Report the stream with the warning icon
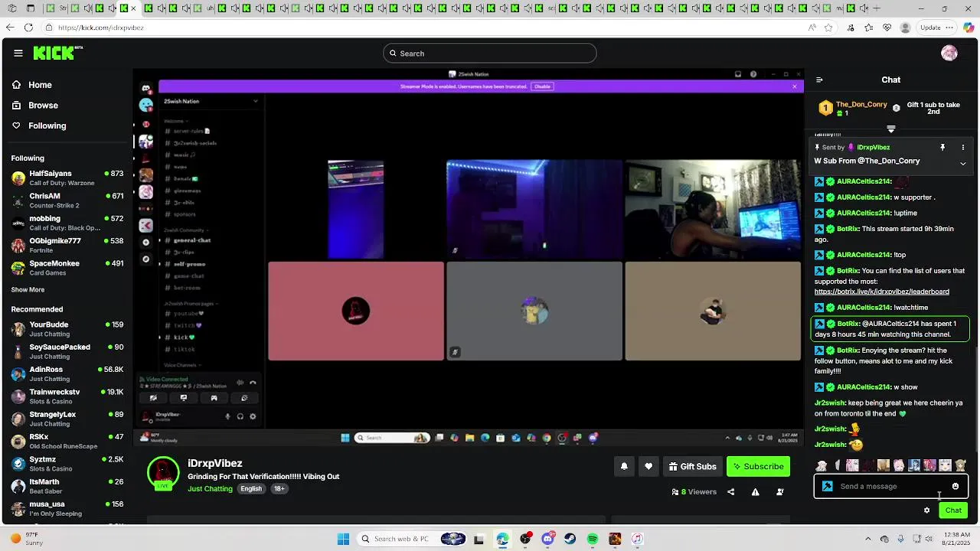This screenshot has width=980, height=551. pyautogui.click(x=755, y=491)
